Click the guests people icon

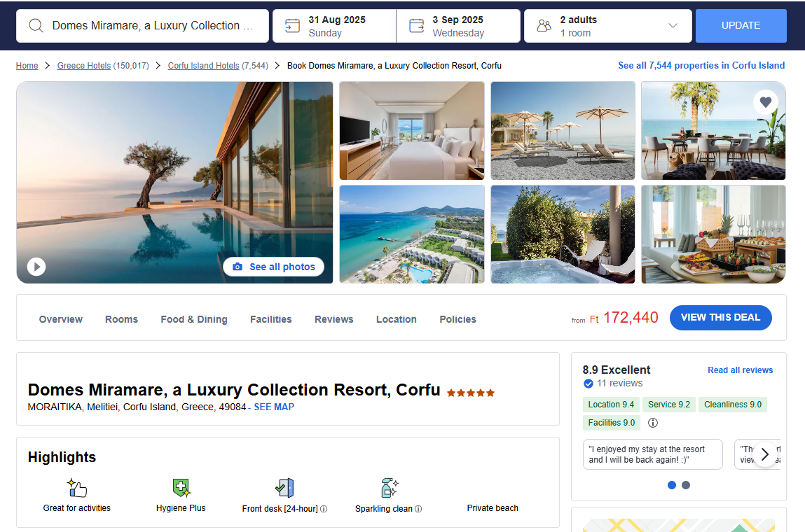544,26
